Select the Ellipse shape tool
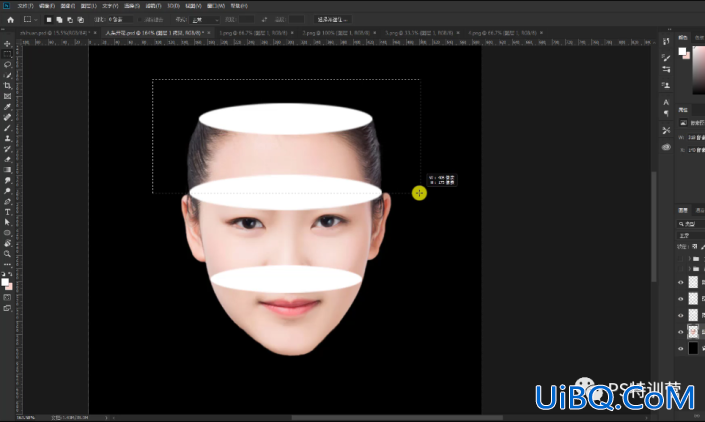This screenshot has width=705, height=422. pyautogui.click(x=7, y=233)
